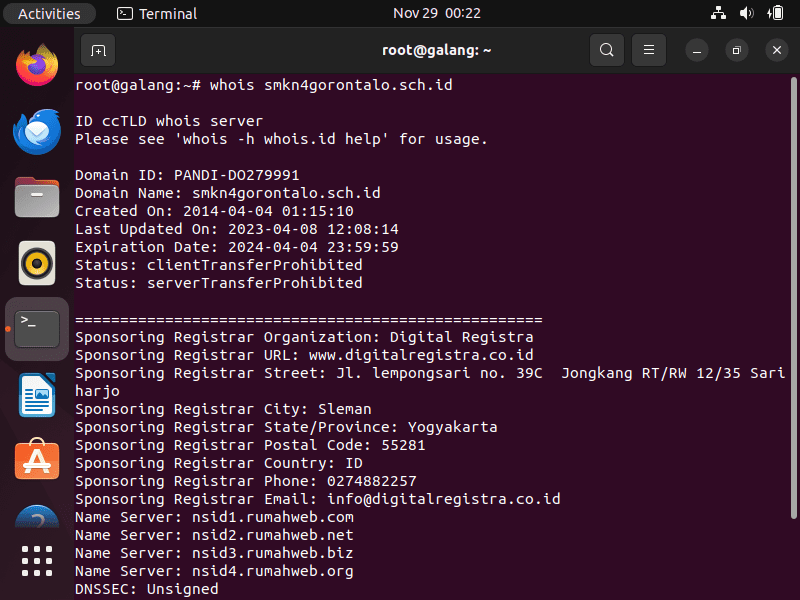The width and height of the screenshot is (800, 600).
Task: Restore down the terminal window
Action: (736, 50)
